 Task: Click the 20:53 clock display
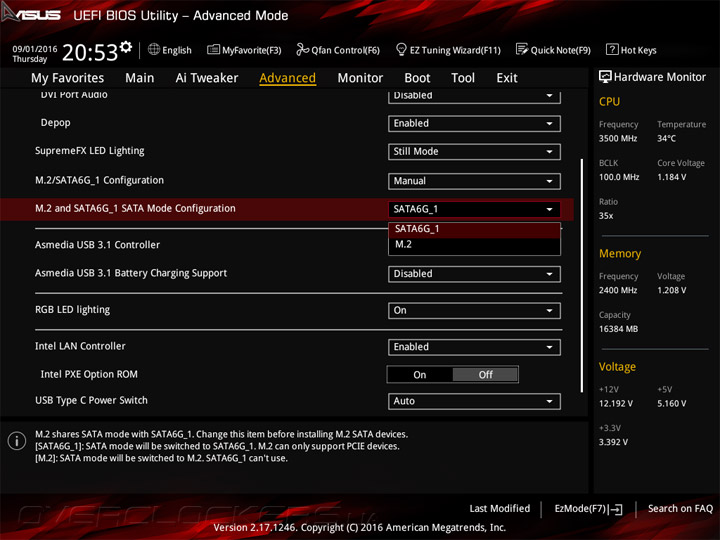pyautogui.click(x=90, y=53)
